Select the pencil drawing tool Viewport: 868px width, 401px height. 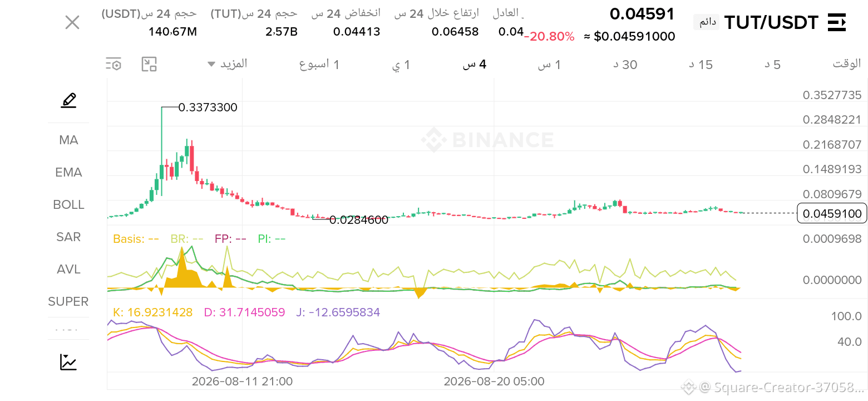(x=68, y=100)
